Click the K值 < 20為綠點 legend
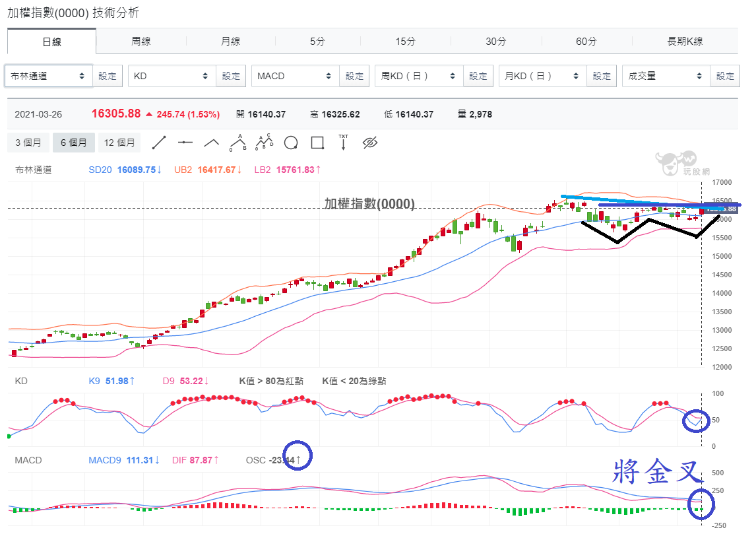Viewport: 756px width, 534px height. coord(354,381)
